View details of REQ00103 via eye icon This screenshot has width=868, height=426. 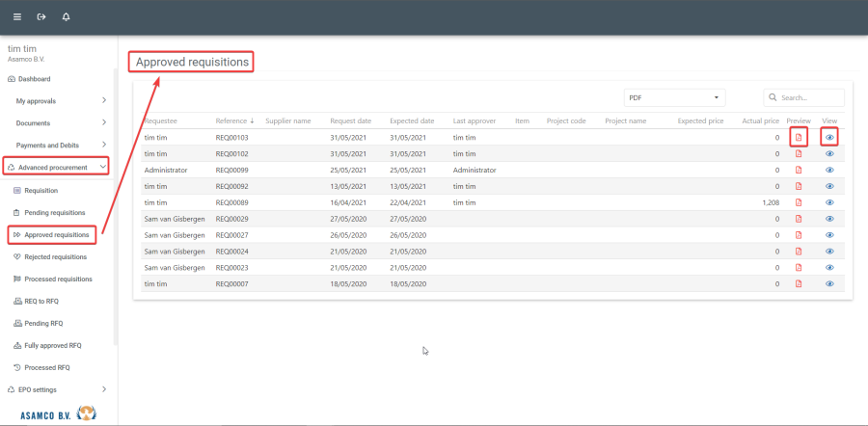click(x=829, y=138)
